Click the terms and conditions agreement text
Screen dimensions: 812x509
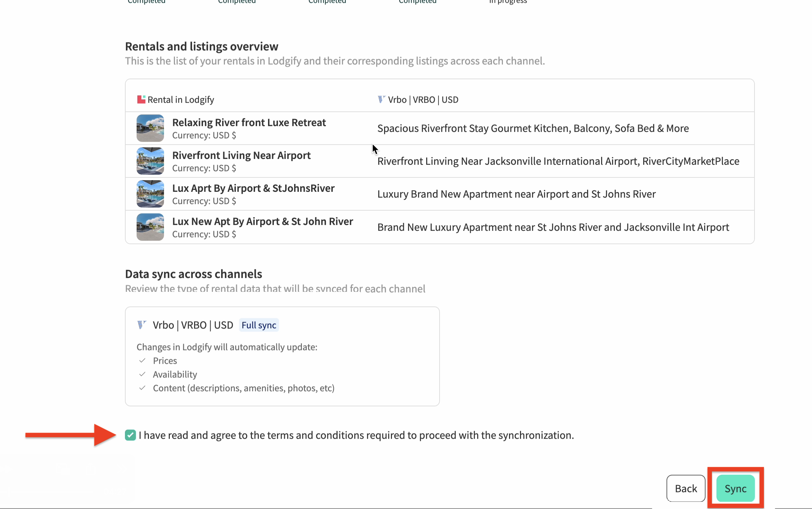coord(356,435)
